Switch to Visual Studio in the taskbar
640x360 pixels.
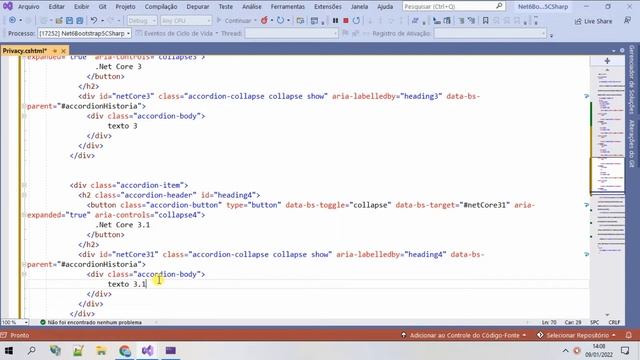pos(148,351)
